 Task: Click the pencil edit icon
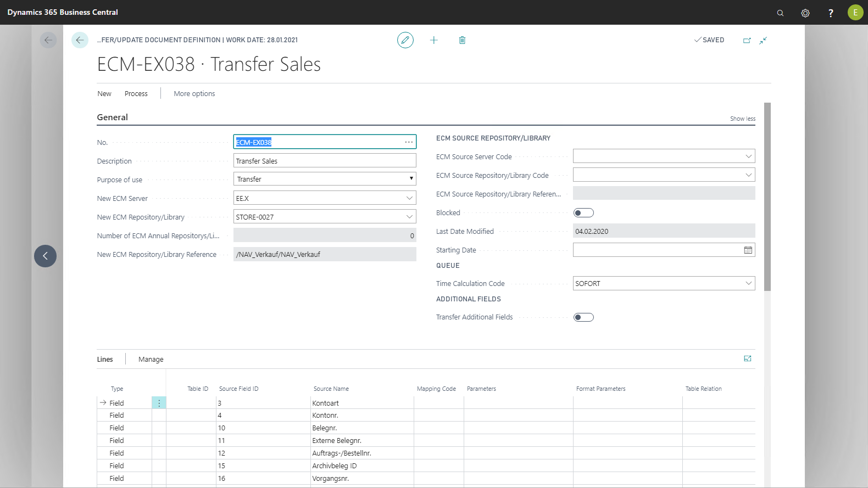pos(405,40)
